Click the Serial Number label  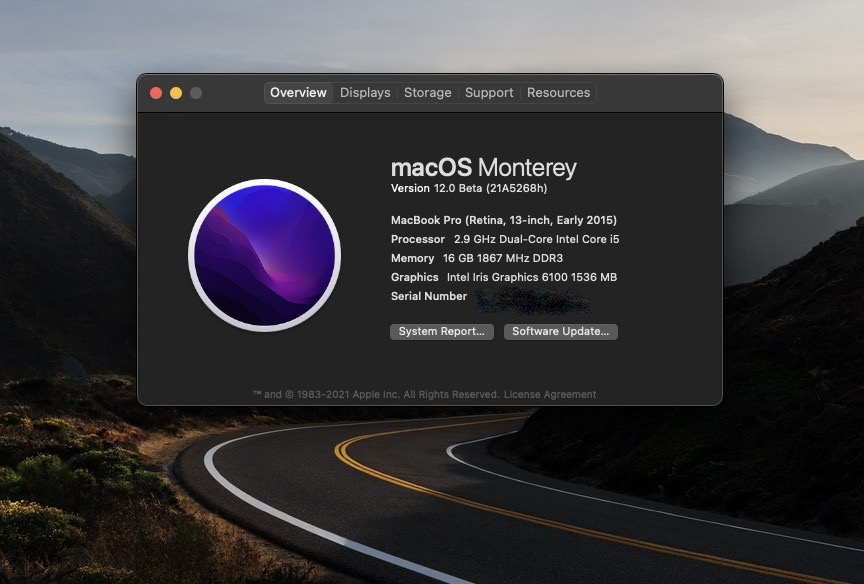429,296
